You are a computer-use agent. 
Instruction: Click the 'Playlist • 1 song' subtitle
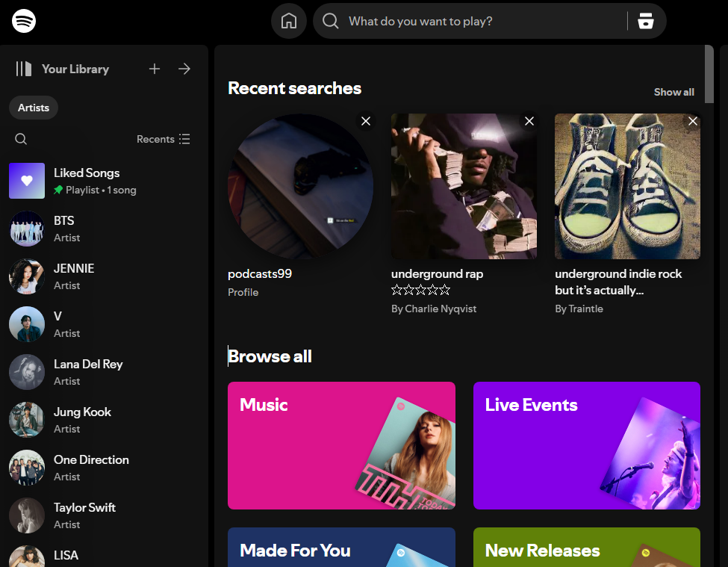point(101,190)
